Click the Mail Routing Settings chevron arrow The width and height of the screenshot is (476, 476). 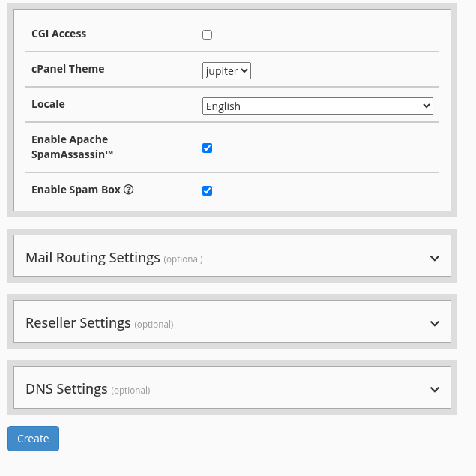[x=435, y=258]
